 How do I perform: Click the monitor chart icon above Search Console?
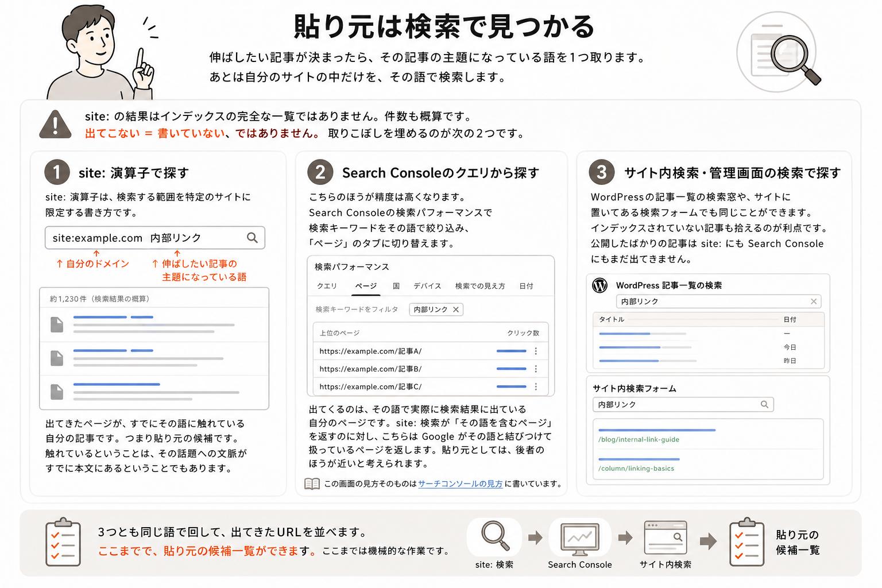pyautogui.click(x=579, y=540)
